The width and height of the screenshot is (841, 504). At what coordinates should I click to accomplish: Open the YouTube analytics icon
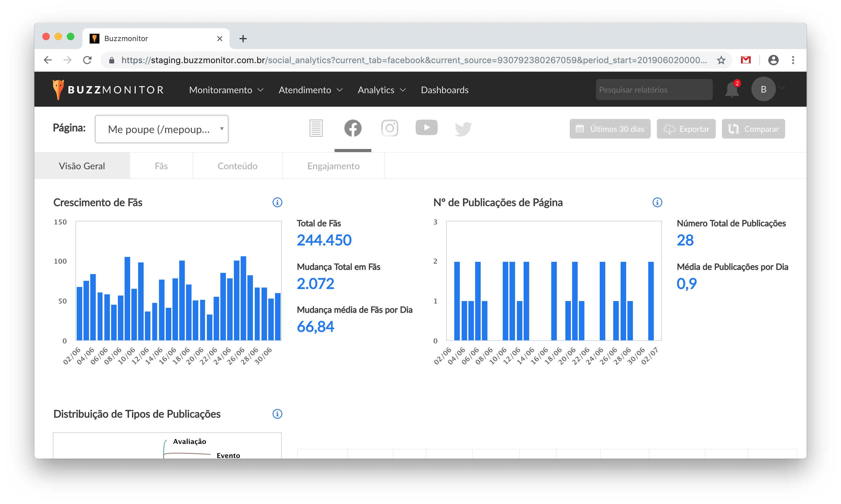coord(426,128)
